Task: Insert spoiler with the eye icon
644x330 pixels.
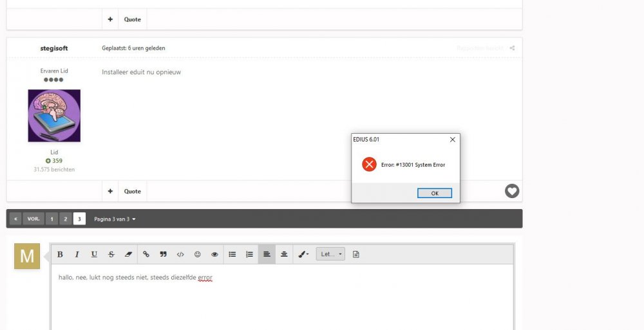Action: (214, 255)
